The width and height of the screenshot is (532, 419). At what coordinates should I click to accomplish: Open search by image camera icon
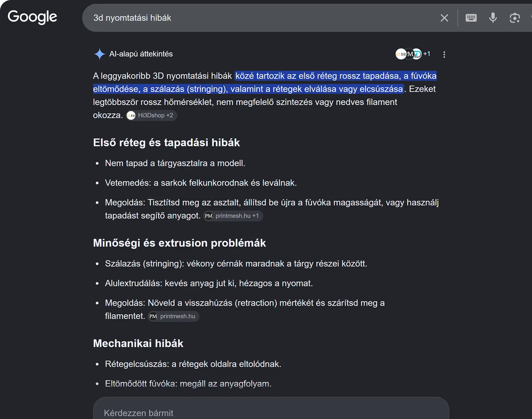pyautogui.click(x=514, y=18)
